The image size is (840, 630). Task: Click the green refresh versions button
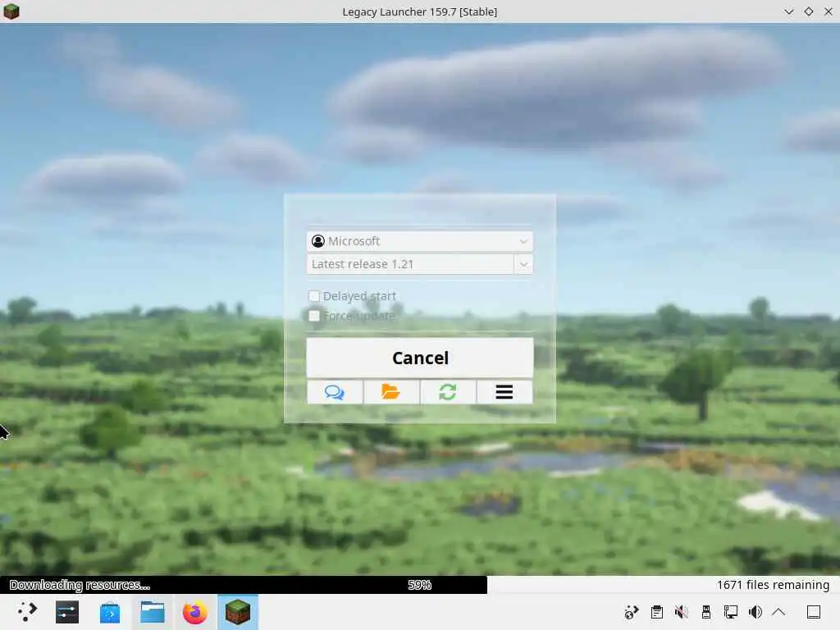(448, 392)
